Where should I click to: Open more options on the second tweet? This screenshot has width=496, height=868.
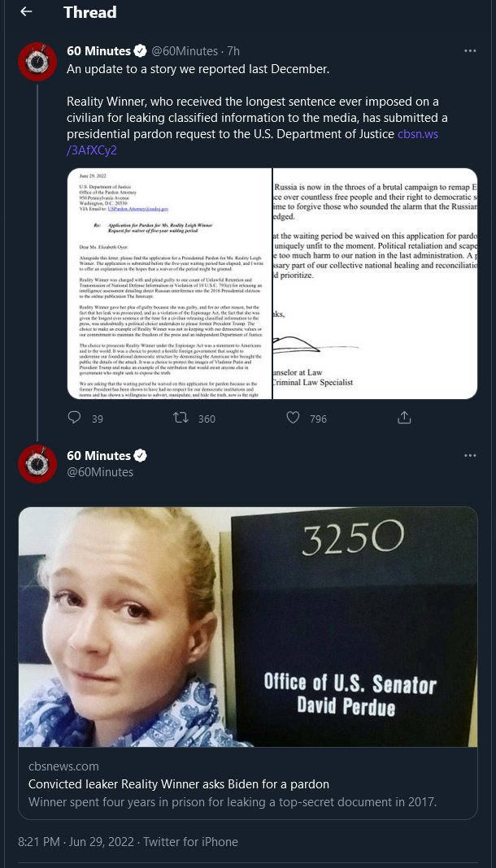point(470,456)
